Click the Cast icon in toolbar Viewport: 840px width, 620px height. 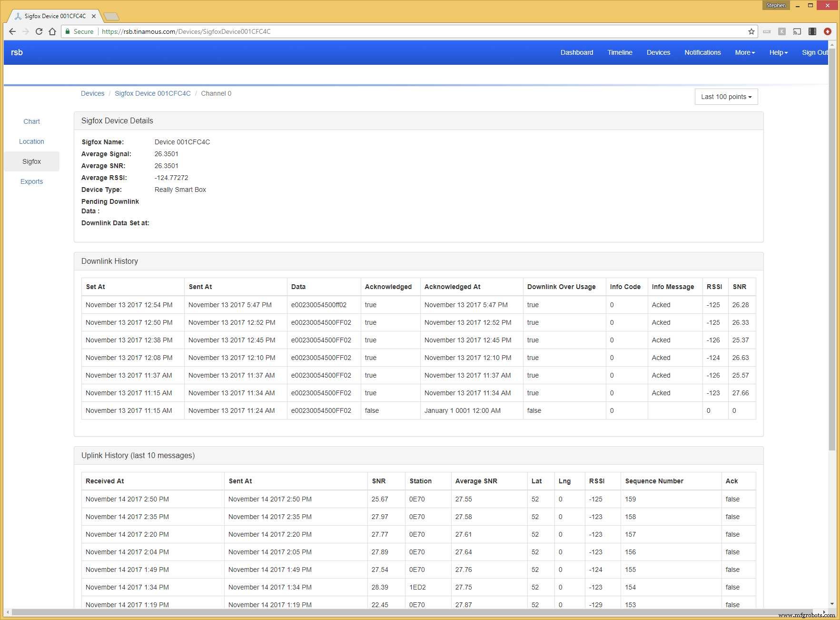pyautogui.click(x=797, y=31)
